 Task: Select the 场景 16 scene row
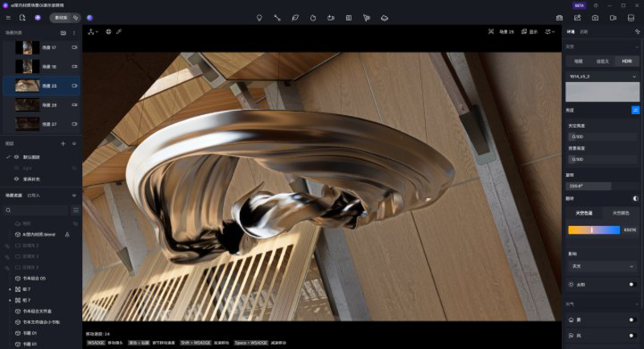(41, 67)
